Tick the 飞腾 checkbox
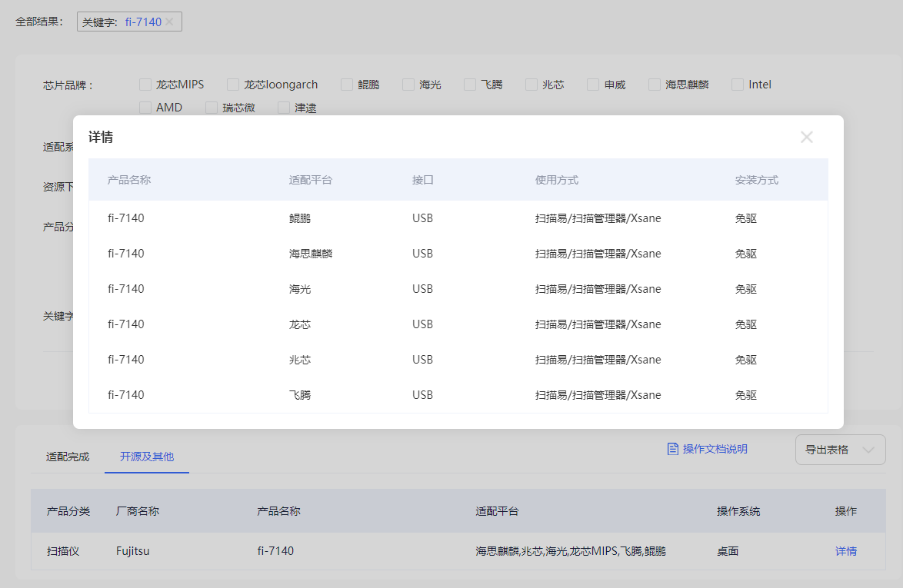The image size is (903, 588). (x=470, y=85)
